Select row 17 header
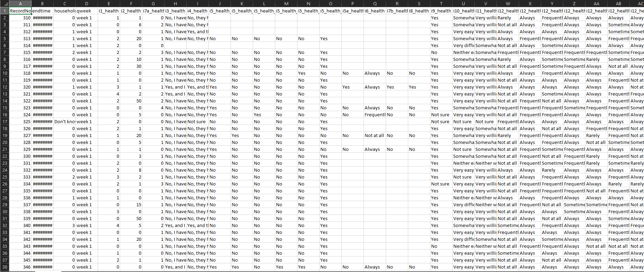Image resolution: width=644 pixels, height=272 pixels. click(x=5, y=121)
